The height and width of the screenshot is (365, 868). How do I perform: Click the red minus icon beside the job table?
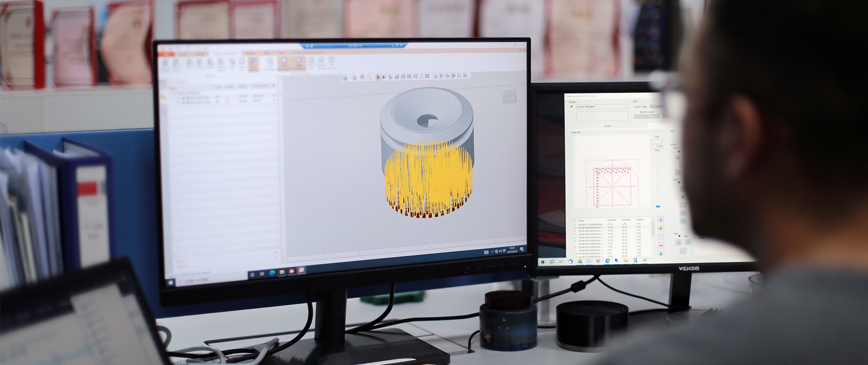point(661,245)
